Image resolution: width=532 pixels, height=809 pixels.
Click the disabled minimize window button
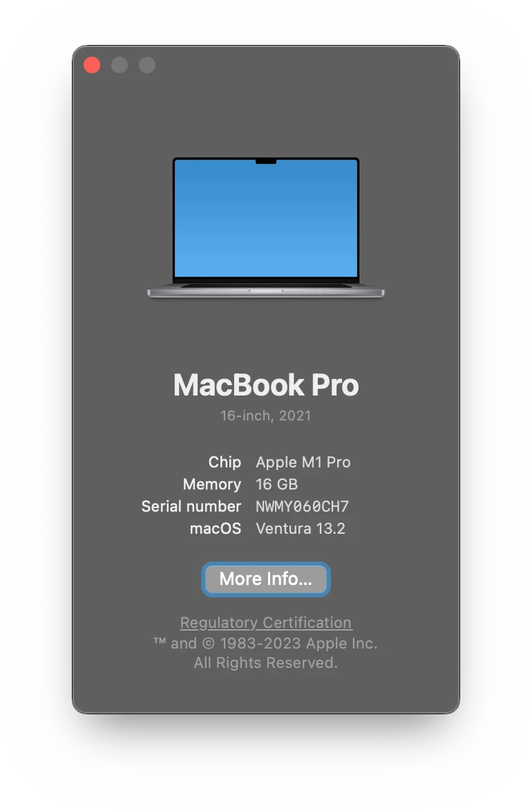click(120, 65)
